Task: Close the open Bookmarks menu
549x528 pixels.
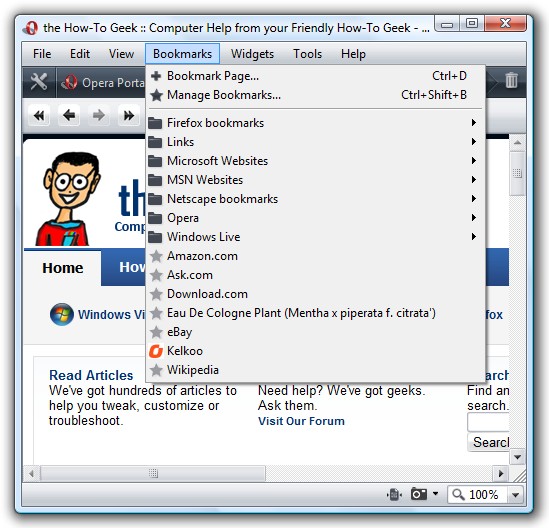Action: [182, 54]
